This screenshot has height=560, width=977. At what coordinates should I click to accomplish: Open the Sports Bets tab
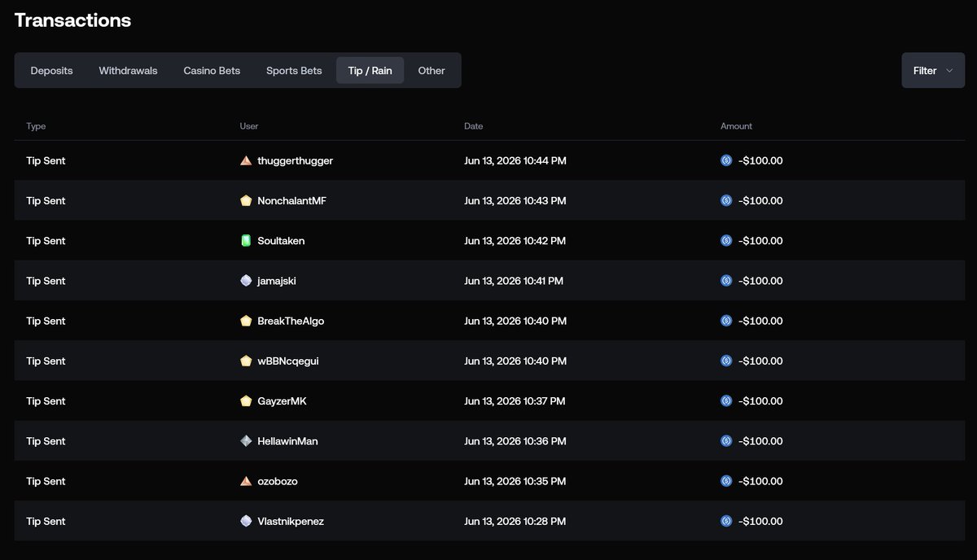click(x=294, y=71)
